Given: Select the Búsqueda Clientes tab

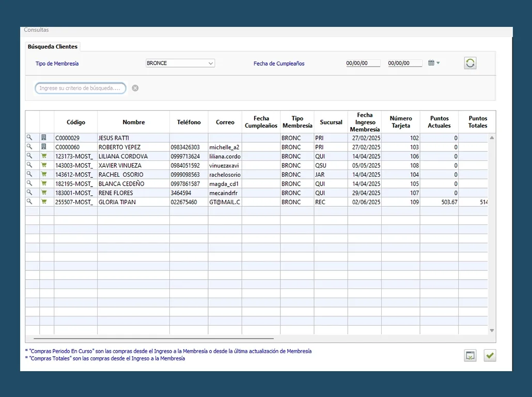Looking at the screenshot, I should tap(53, 47).
